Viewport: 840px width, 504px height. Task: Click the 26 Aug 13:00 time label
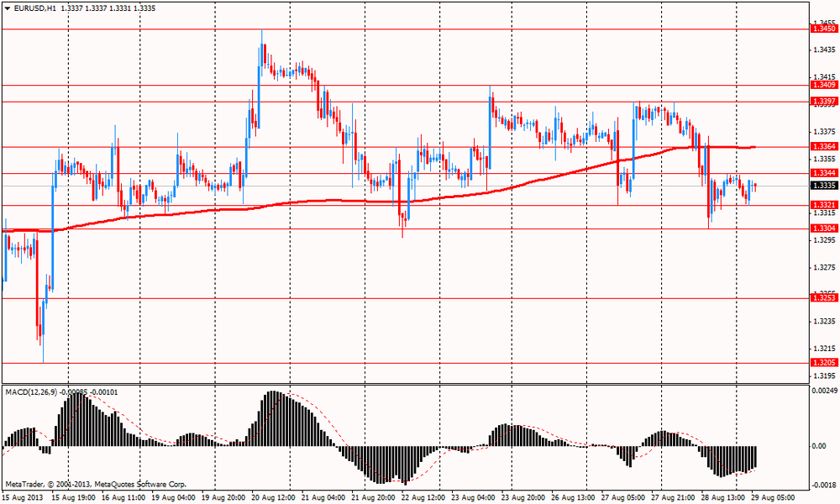point(573,497)
